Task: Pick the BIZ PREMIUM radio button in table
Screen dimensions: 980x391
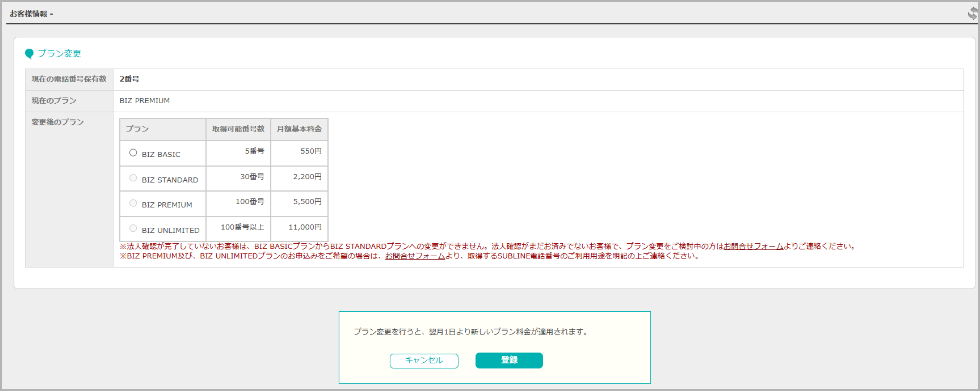Action: [133, 203]
